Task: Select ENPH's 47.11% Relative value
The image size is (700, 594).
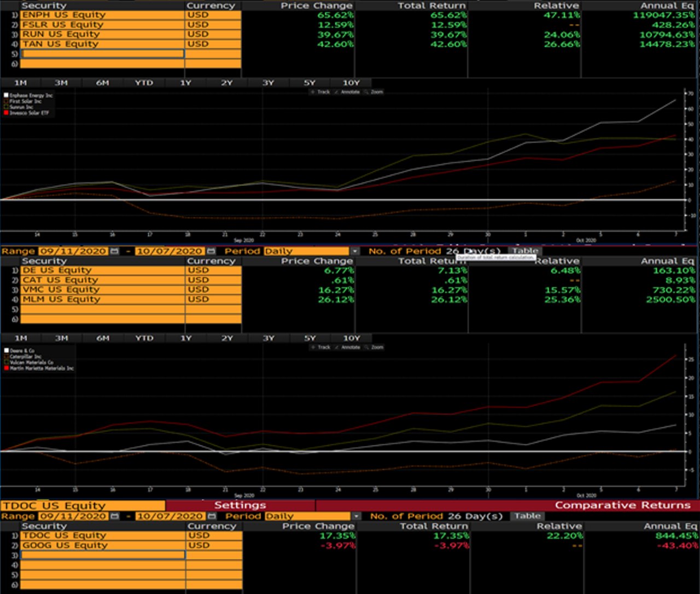Action: tap(562, 15)
